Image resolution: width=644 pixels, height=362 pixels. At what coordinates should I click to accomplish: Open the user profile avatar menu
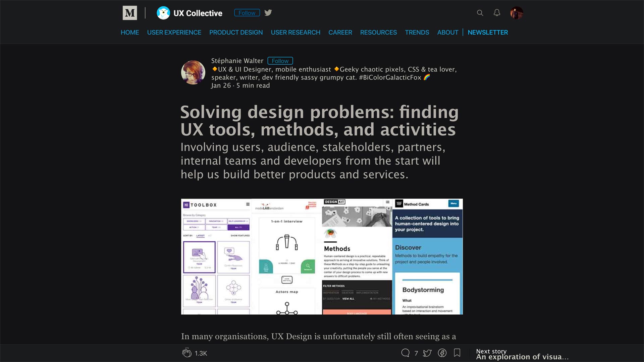point(517,13)
